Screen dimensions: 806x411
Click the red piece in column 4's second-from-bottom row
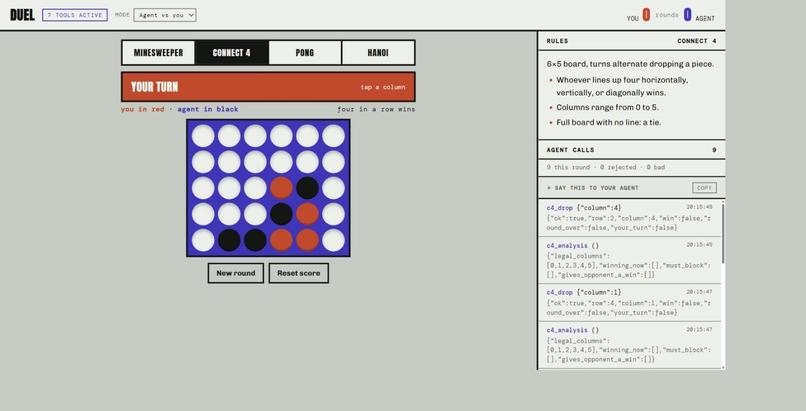[307, 214]
